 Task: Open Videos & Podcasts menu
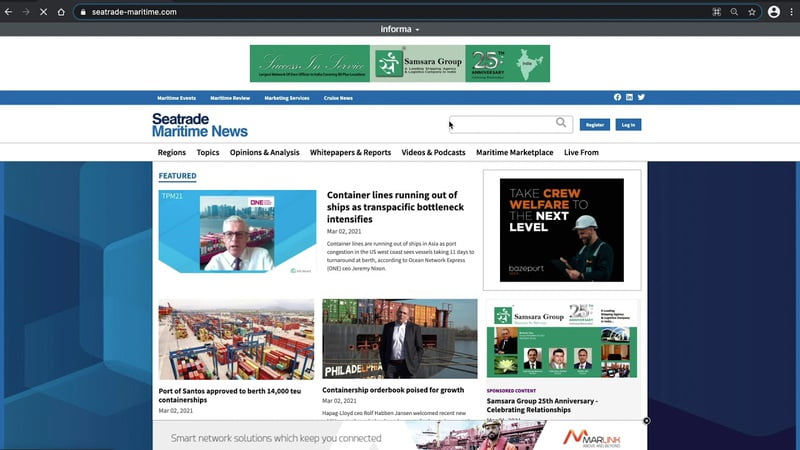(433, 152)
